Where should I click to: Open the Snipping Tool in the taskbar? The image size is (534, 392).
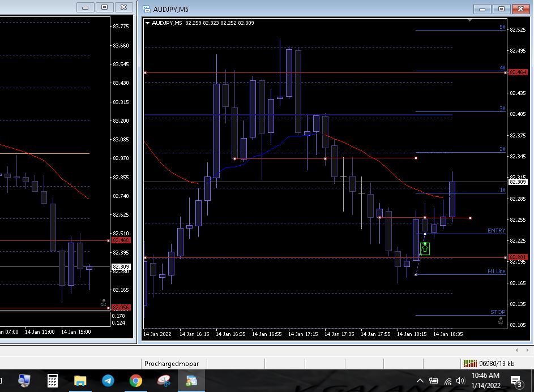tap(163, 381)
